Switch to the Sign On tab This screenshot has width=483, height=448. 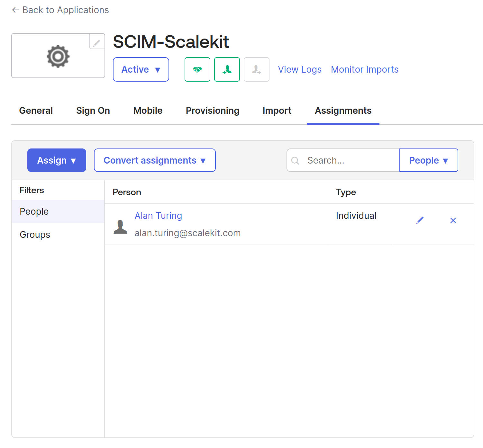pyautogui.click(x=93, y=111)
